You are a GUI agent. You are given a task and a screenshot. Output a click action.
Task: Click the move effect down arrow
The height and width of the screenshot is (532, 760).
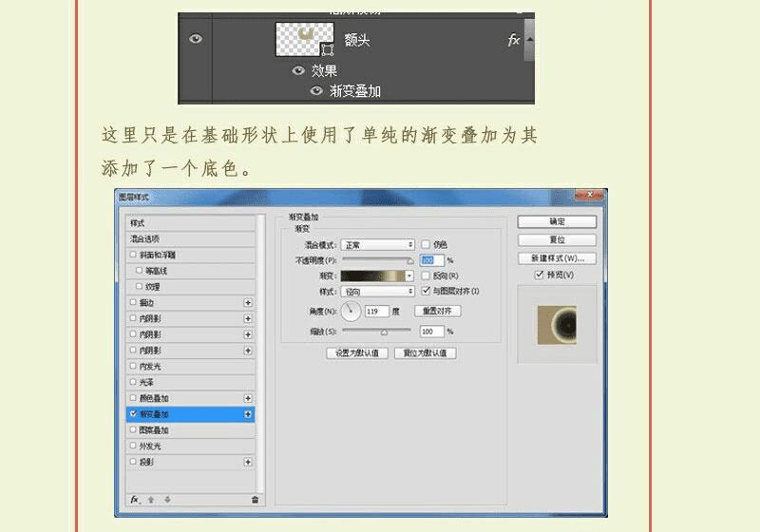[x=167, y=500]
